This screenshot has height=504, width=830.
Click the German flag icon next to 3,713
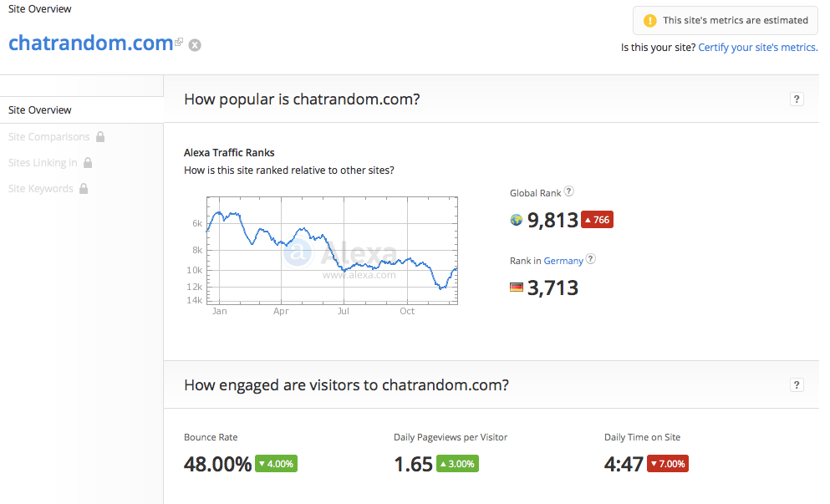tap(516, 288)
